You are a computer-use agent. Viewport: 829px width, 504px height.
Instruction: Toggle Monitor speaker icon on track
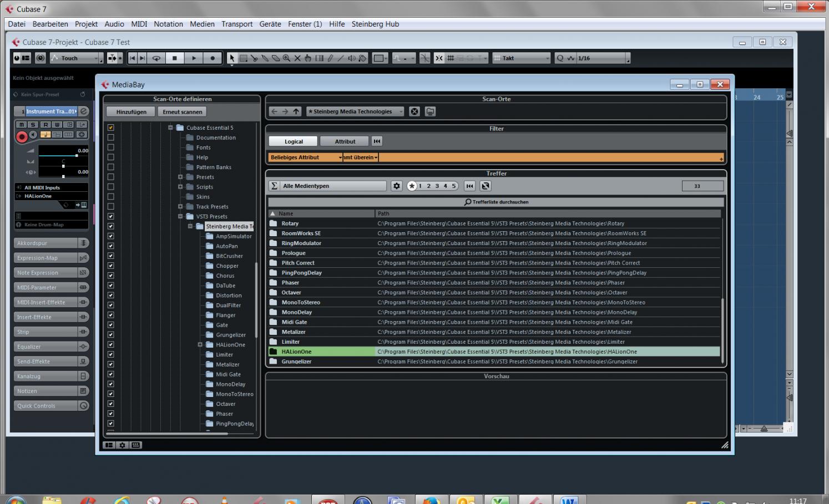pyautogui.click(x=33, y=135)
